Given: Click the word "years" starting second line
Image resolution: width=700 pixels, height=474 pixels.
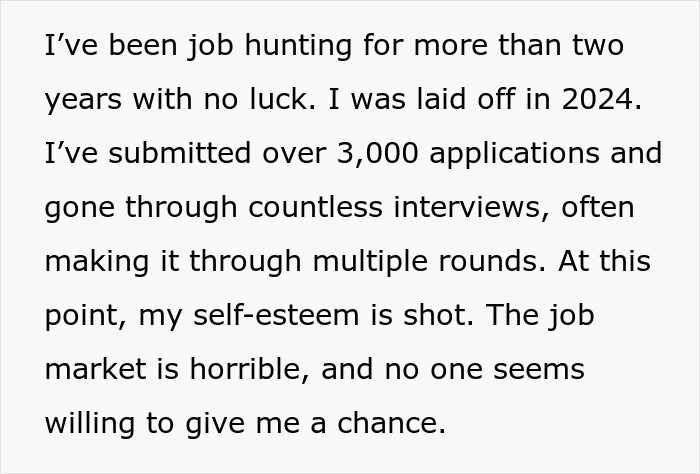Looking at the screenshot, I should point(83,101).
